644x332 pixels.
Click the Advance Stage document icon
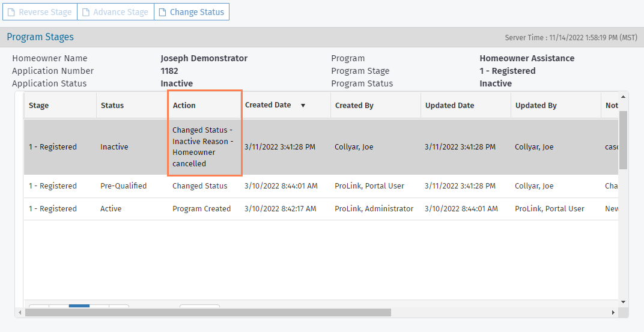click(x=85, y=12)
